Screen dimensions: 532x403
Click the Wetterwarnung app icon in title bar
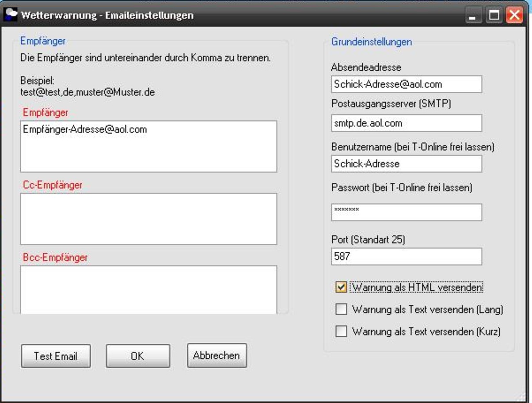tap(10, 15)
